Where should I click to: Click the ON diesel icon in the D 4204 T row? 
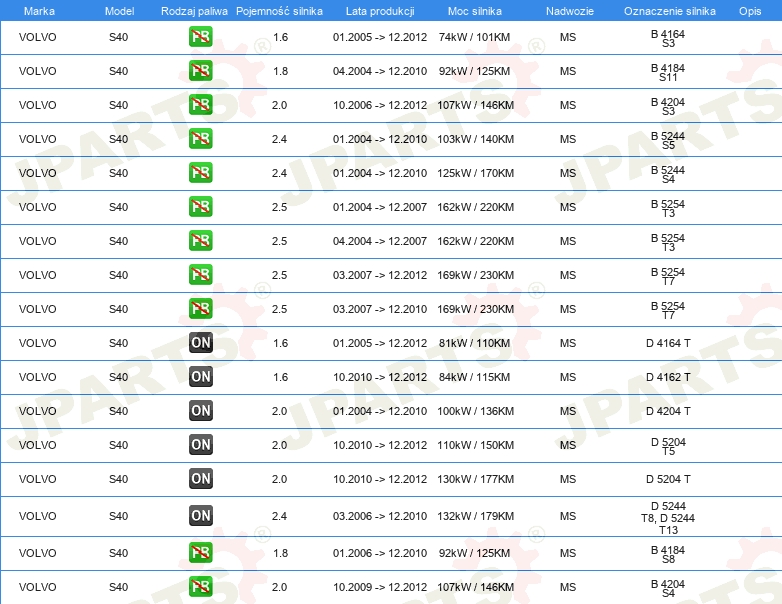200,410
